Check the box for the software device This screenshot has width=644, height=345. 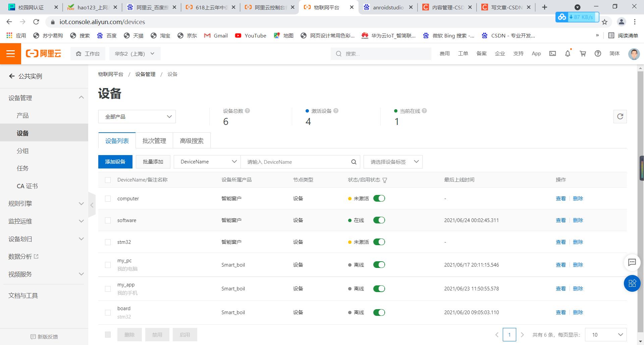[108, 220]
